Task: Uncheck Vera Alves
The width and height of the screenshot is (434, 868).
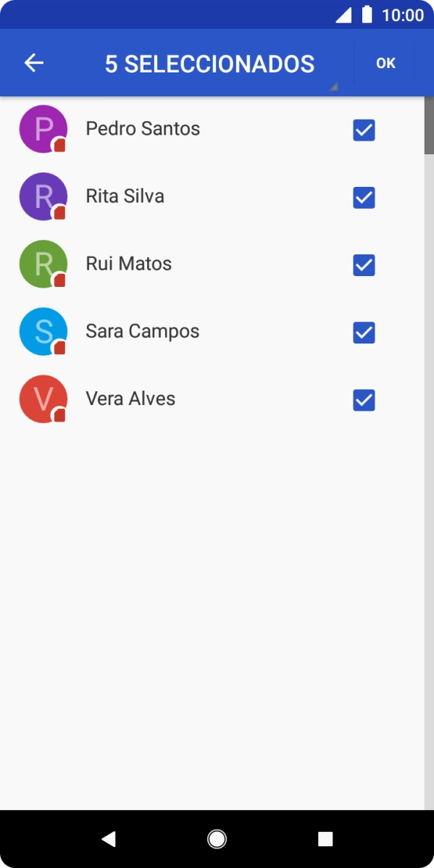Action: click(363, 400)
